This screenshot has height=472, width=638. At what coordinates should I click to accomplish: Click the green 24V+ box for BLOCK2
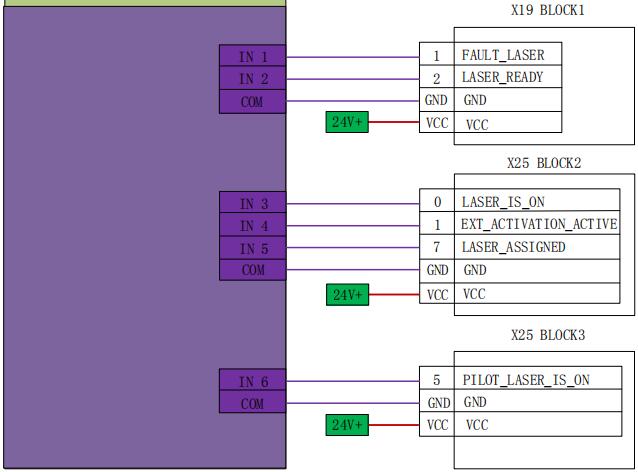pyautogui.click(x=348, y=294)
